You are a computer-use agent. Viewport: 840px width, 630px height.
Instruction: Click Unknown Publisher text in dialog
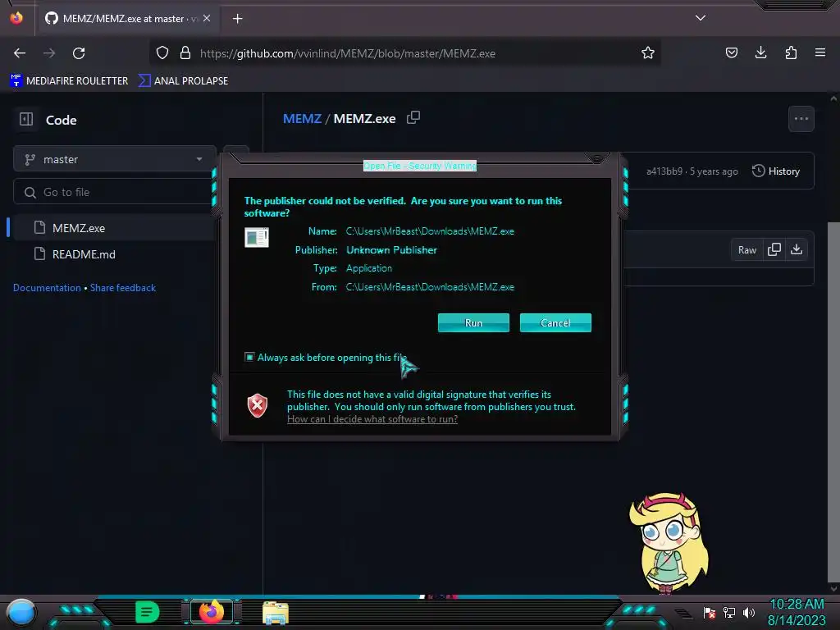(391, 249)
